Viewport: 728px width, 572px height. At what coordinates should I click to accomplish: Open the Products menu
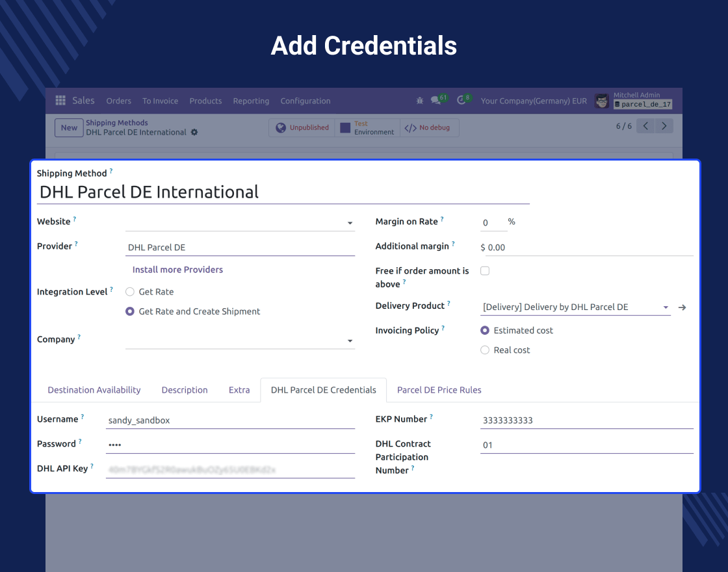point(205,101)
